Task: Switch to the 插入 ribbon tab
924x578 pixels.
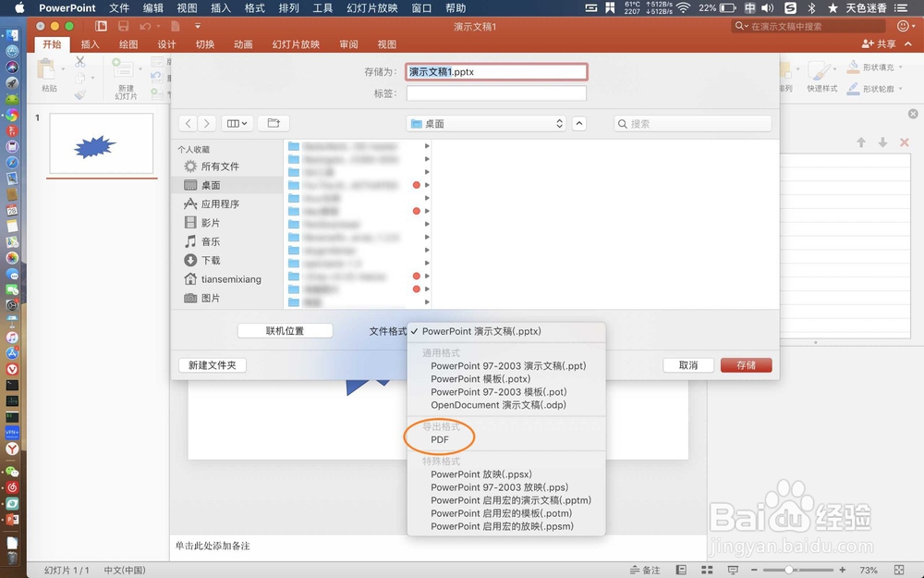Action: (x=90, y=44)
